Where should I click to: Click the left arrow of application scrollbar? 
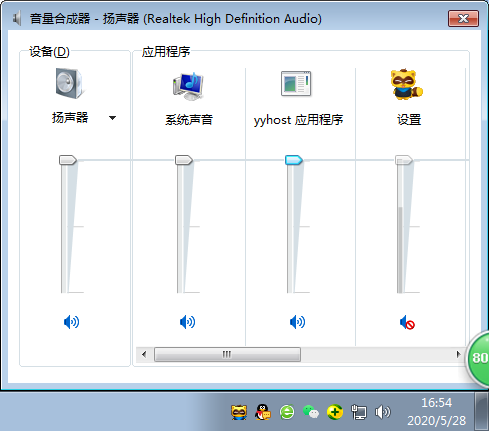[x=144, y=354]
